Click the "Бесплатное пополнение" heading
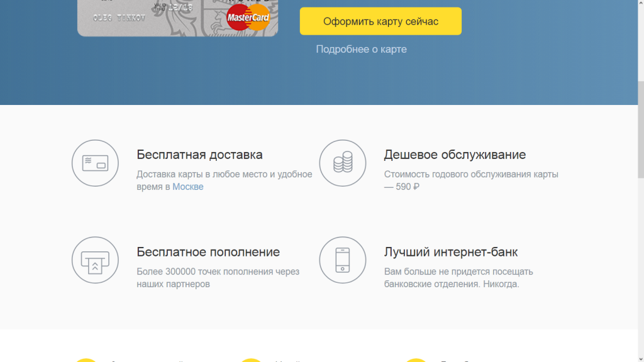Viewport: 644px width, 362px height. point(208,252)
